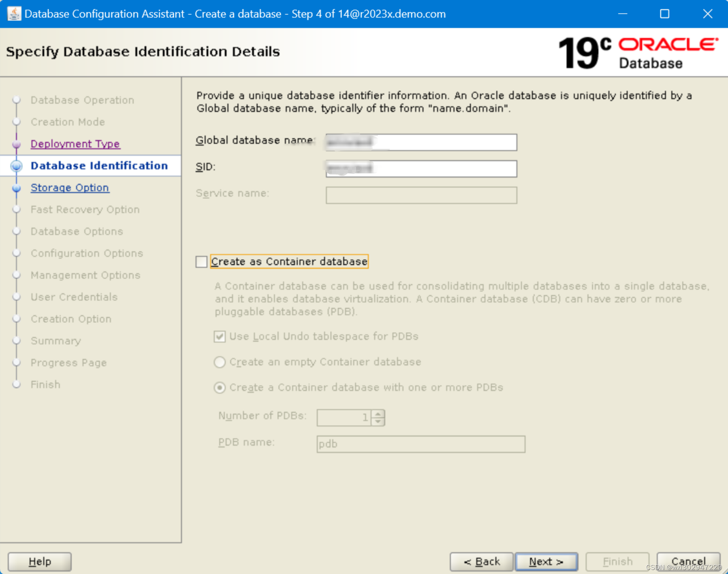Click the Database Operation step

tap(82, 100)
